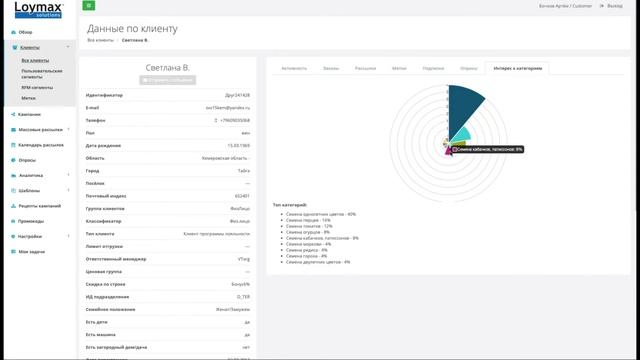The image size is (640, 360).
Task: Click the phone icon beside the number
Action: click(216, 120)
